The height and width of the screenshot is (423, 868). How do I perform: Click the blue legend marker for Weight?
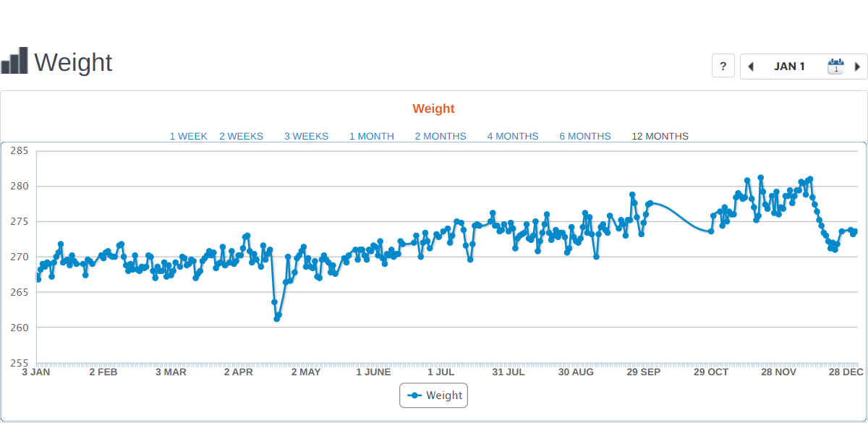[x=414, y=396]
